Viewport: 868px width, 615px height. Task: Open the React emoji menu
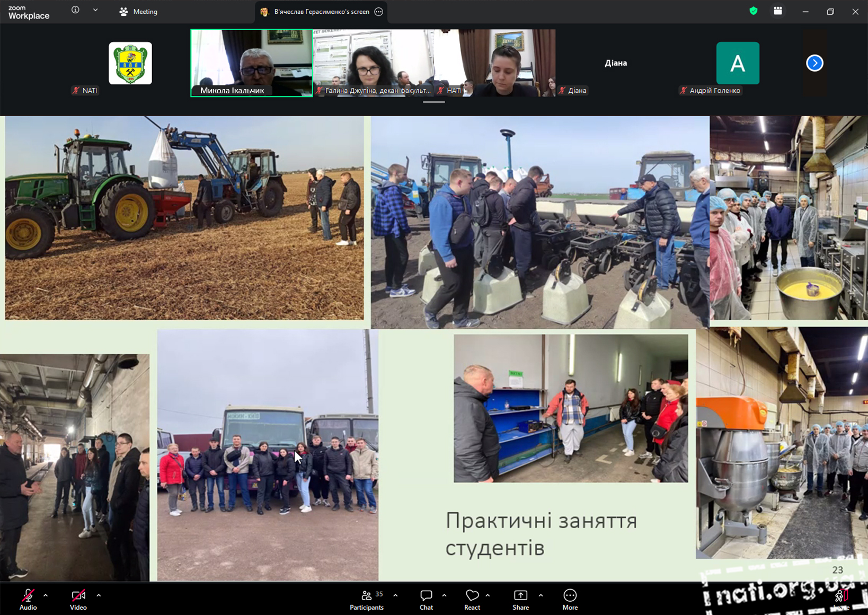tap(472, 599)
